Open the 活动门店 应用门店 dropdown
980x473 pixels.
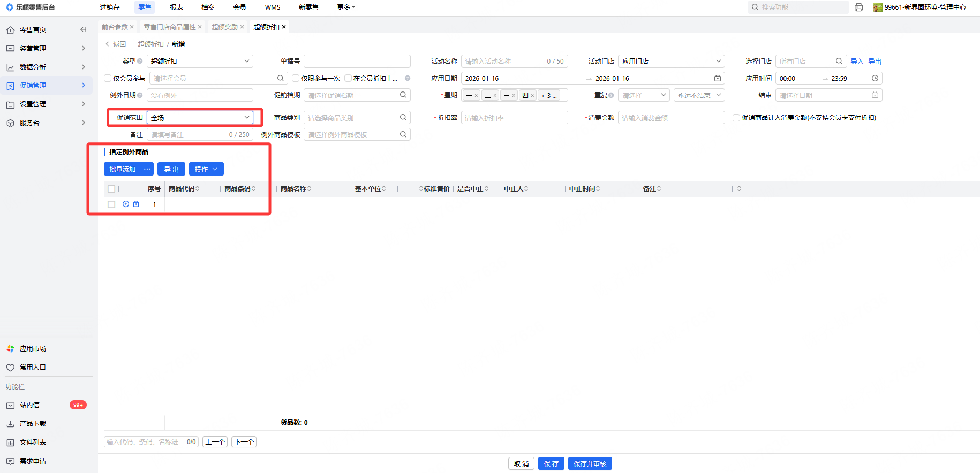point(671,61)
